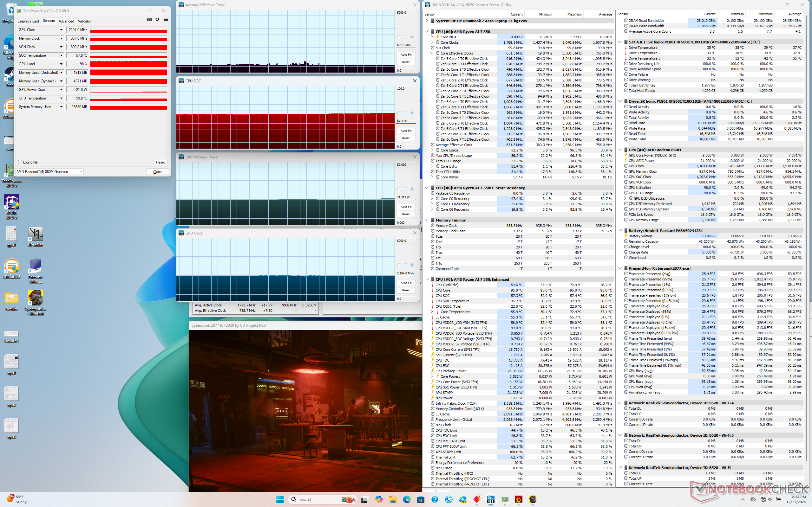This screenshot has height=507, width=812.
Task: Open Microsoft Edge from the taskbar
Action: click(x=407, y=499)
